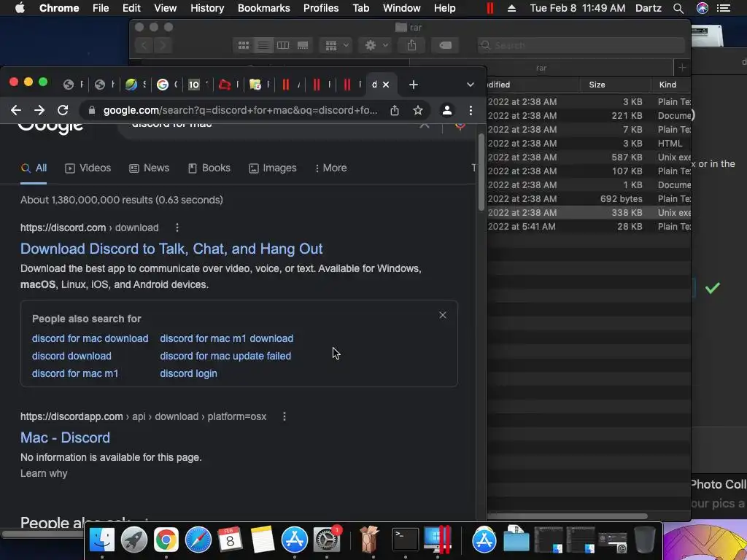Click Finder's edit tags button
Screen dimensions: 747x560
pos(445,45)
